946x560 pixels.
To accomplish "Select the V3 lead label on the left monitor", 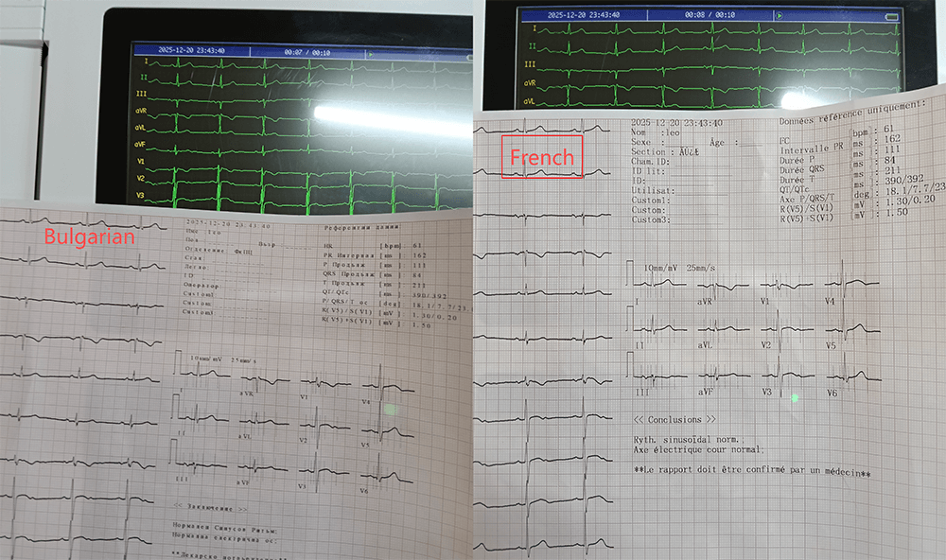I will point(140,195).
